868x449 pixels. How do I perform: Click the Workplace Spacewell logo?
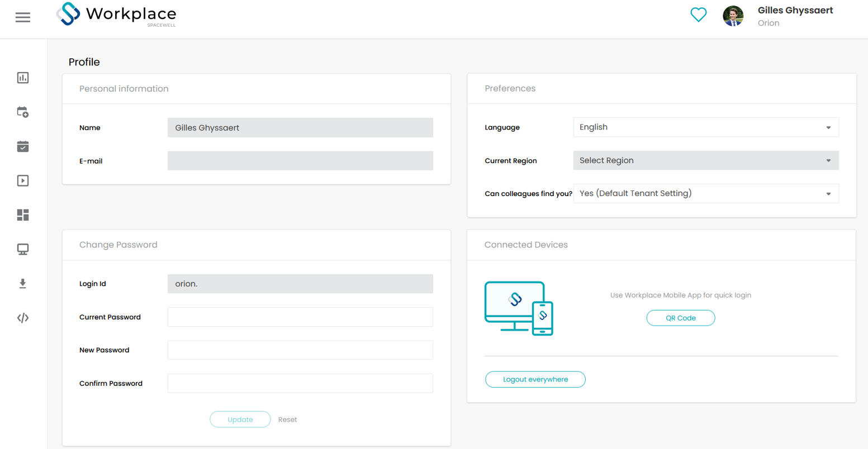(x=116, y=15)
